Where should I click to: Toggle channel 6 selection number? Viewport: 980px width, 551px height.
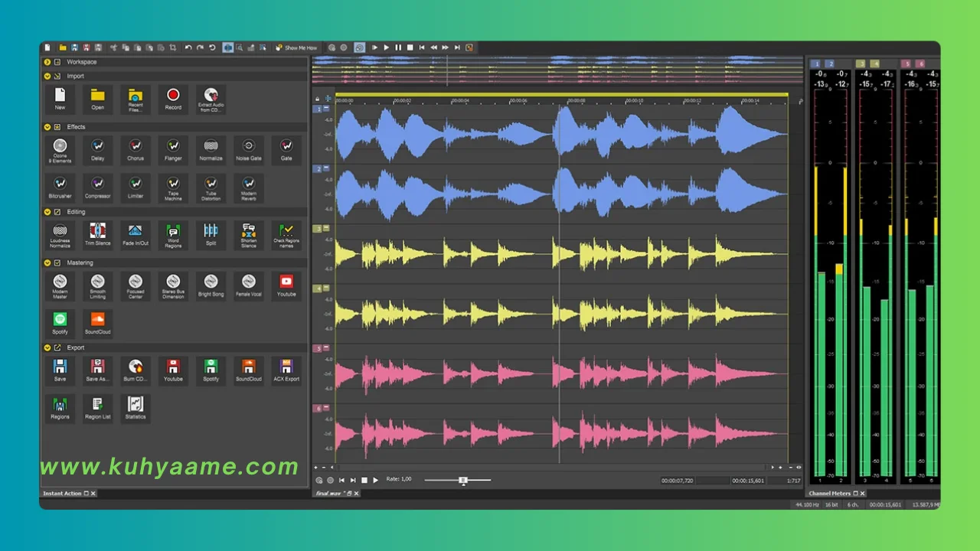pyautogui.click(x=318, y=409)
